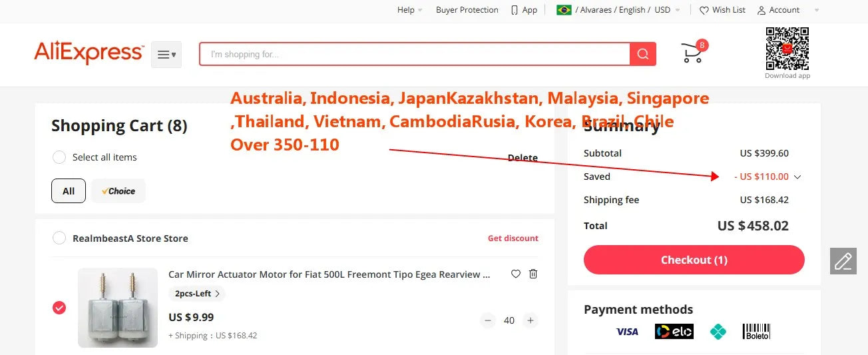Increase motor quantity with plus button
868x355 pixels.
click(531, 320)
